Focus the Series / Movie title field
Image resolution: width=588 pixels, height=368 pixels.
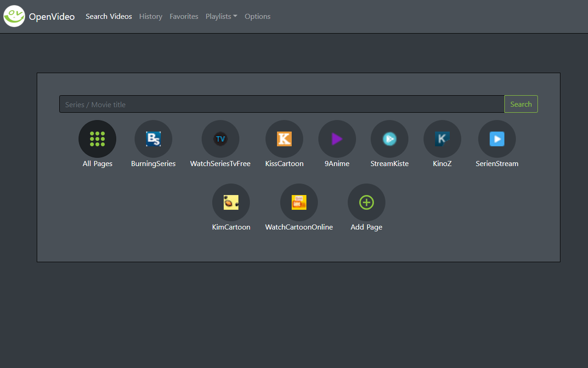282,104
